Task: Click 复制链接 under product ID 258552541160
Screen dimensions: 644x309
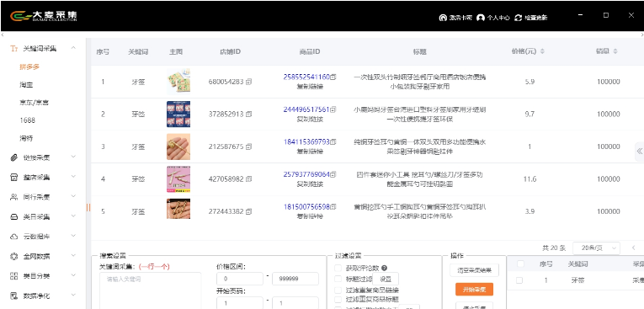Action: [x=310, y=87]
